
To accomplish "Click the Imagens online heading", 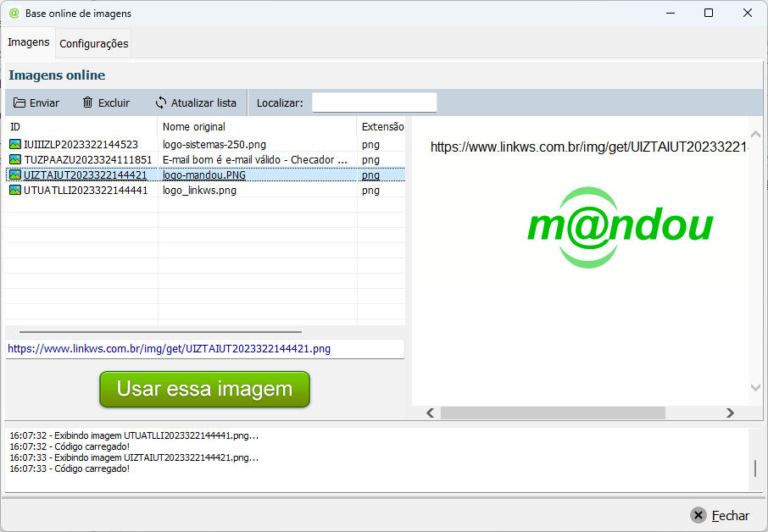I will pyautogui.click(x=57, y=75).
